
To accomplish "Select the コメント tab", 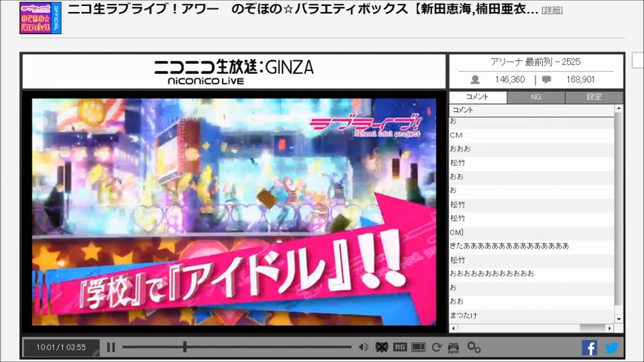I will (478, 97).
